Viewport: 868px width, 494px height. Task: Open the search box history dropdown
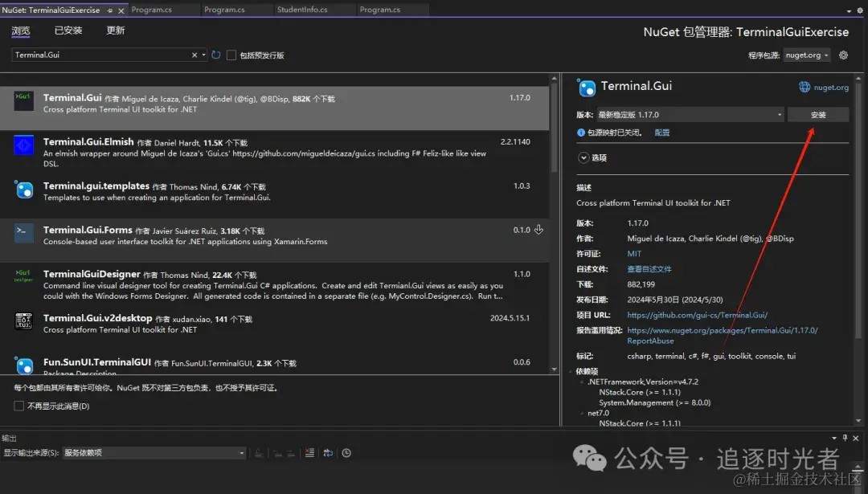(x=203, y=55)
